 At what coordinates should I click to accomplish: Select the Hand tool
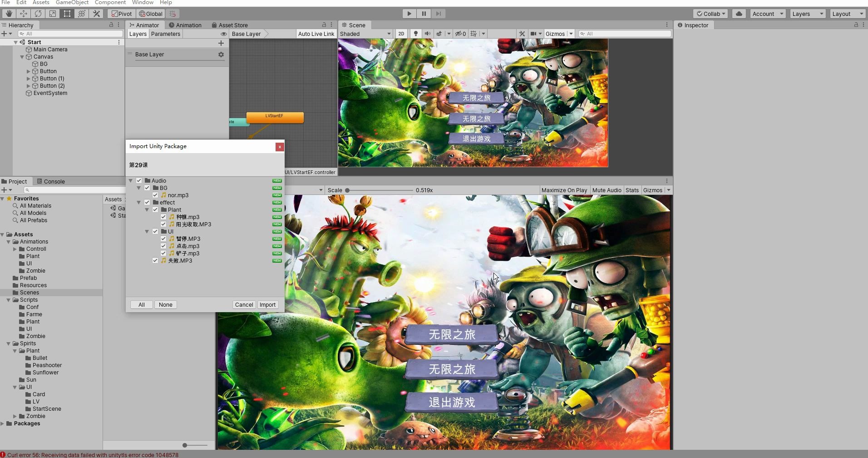tap(8, 13)
